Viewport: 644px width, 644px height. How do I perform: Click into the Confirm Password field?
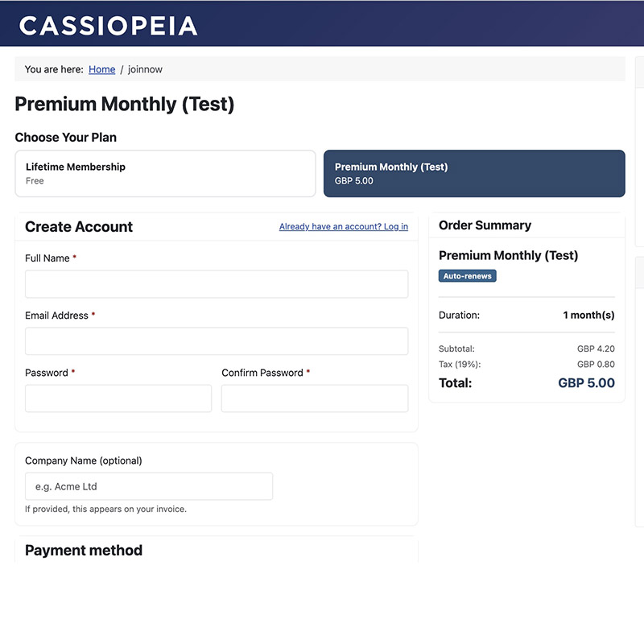coord(315,398)
